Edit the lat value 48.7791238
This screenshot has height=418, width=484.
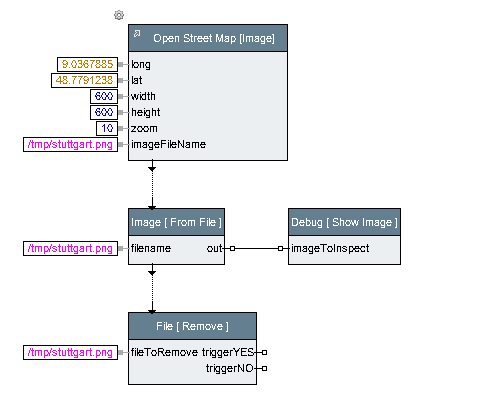click(84, 80)
